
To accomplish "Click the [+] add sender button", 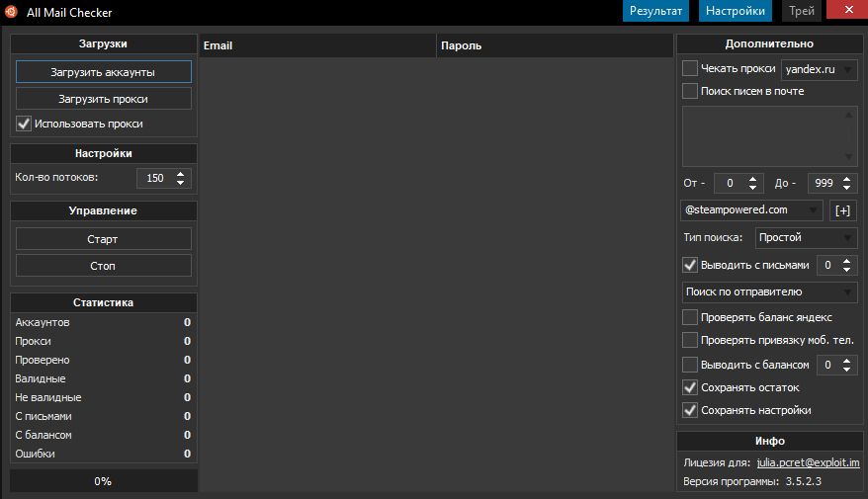I will click(x=842, y=210).
